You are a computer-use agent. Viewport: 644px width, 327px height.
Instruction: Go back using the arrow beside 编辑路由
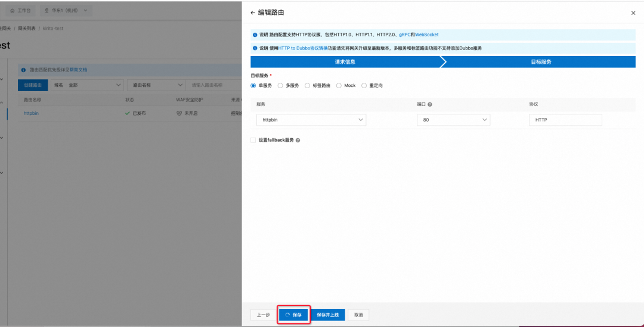[x=253, y=13]
